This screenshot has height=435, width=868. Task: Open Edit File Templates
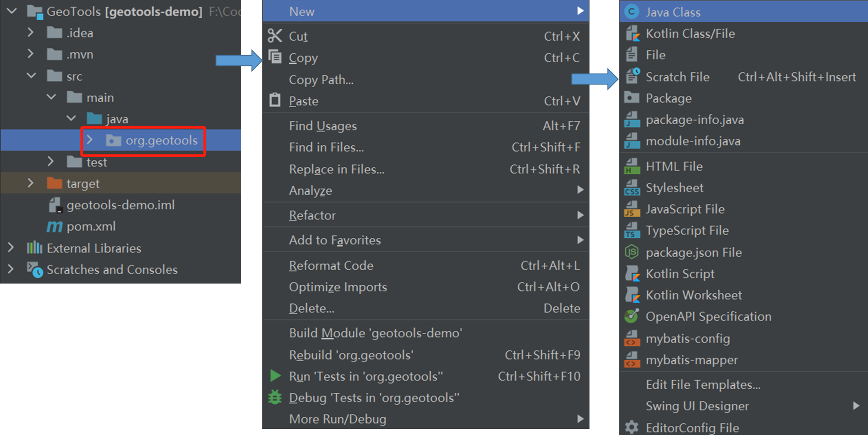click(x=703, y=384)
